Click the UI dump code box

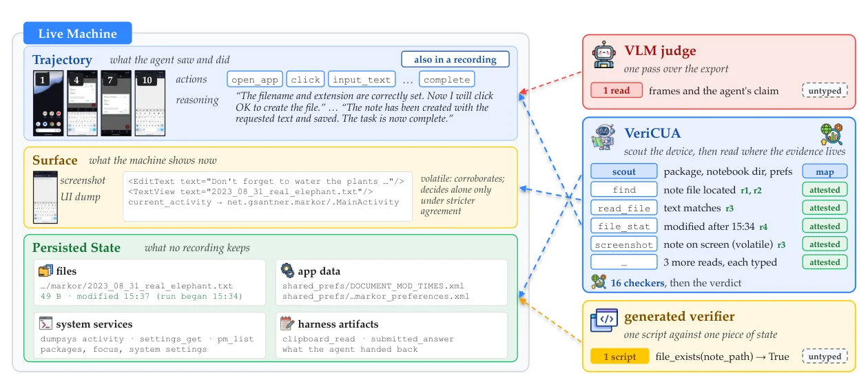pyautogui.click(x=267, y=196)
